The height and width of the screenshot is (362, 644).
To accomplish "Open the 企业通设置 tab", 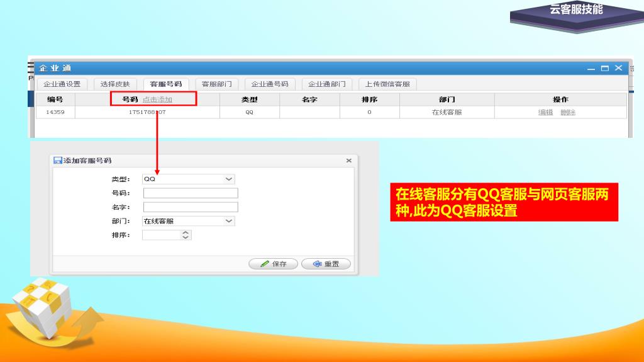I will (62, 84).
